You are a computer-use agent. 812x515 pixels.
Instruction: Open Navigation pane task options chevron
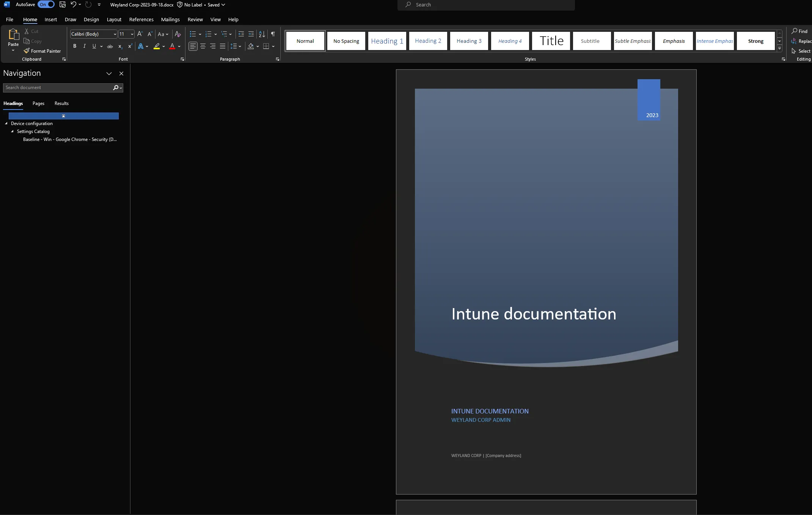click(x=109, y=74)
